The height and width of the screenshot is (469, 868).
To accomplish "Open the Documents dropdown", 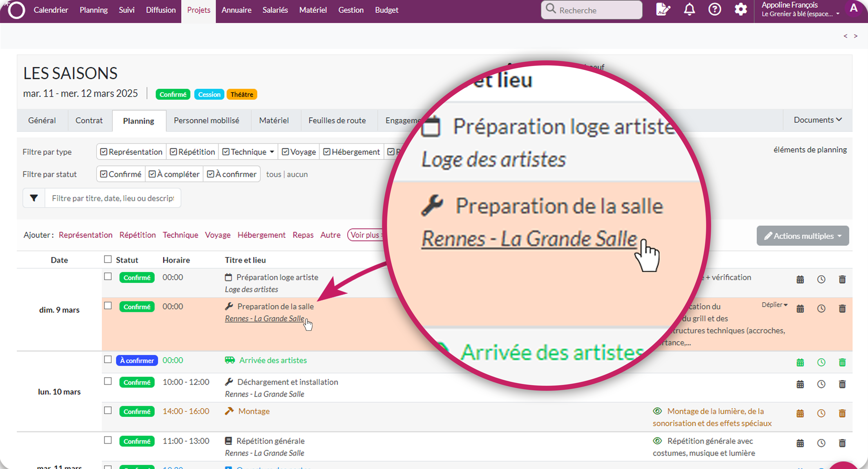I will click(x=818, y=120).
